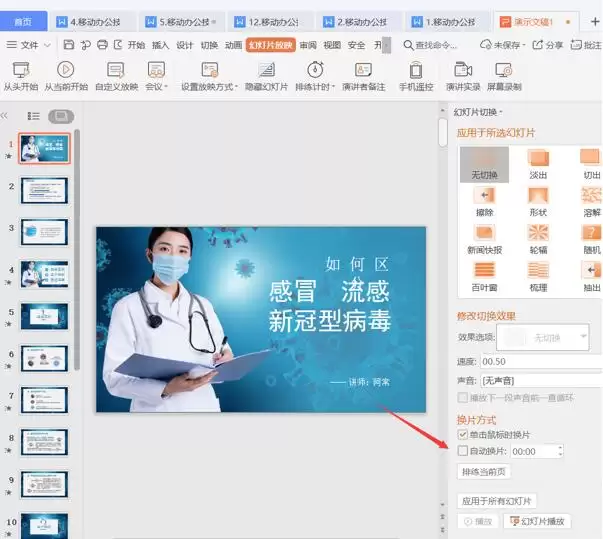Viewport: 603px width, 539px height.
Task: Click 手机遥控 phone remote icon
Action: (417, 69)
